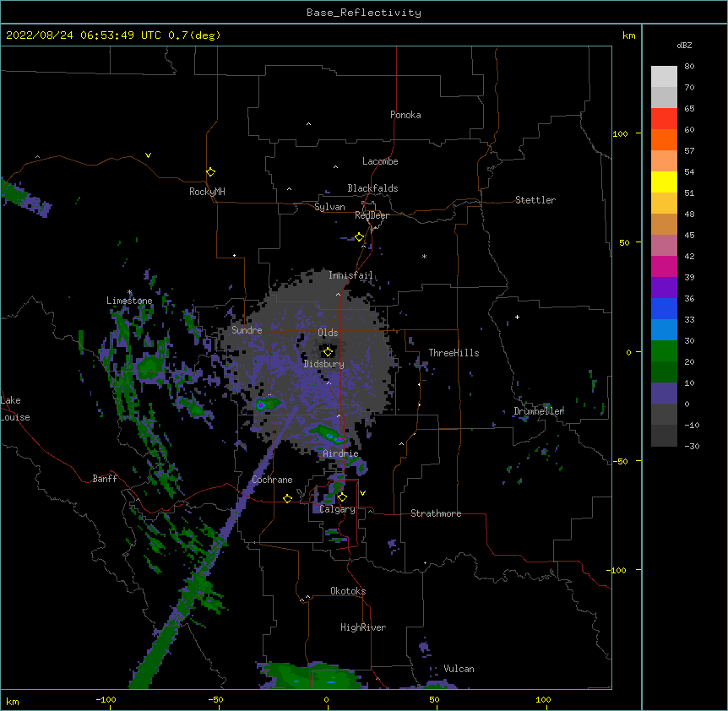The height and width of the screenshot is (711, 728).
Task: Click the magenta storm core north of Airdrie
Action: click(x=340, y=438)
